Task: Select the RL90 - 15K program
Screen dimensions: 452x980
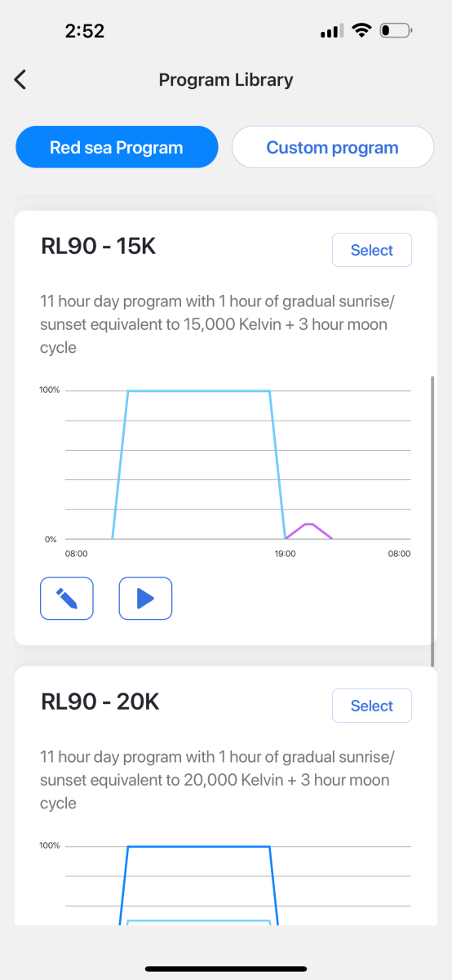Action: pyautogui.click(x=372, y=250)
